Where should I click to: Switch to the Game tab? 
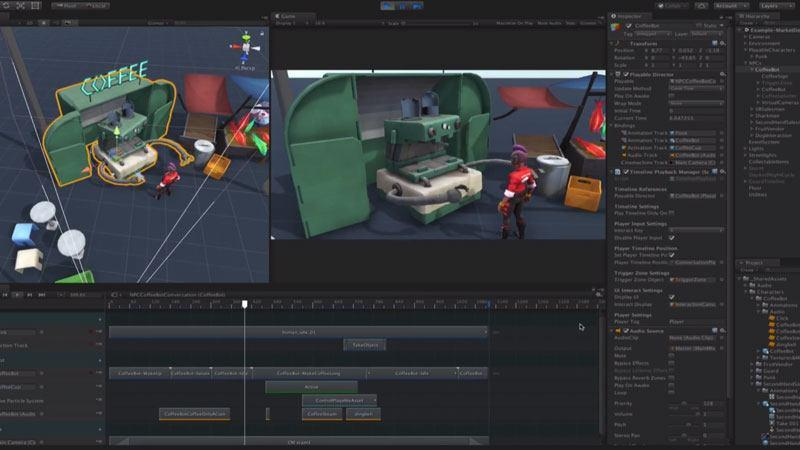tap(287, 17)
